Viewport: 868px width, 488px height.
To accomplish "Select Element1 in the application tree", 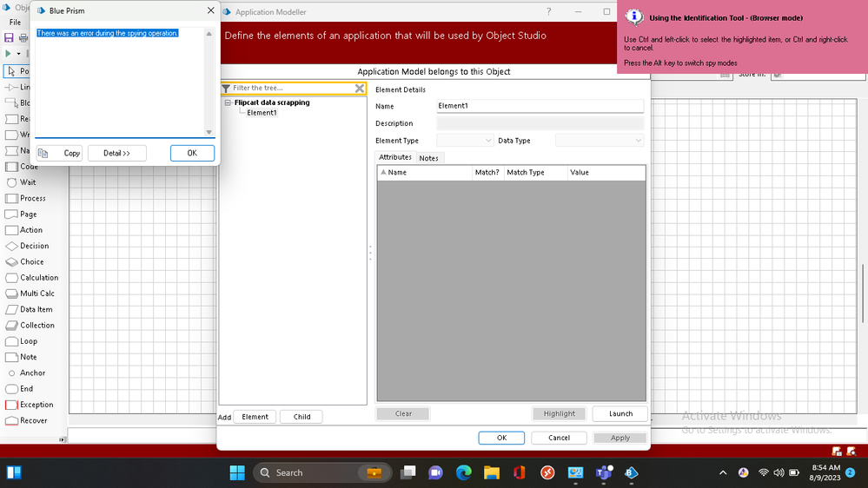I will [x=262, y=113].
